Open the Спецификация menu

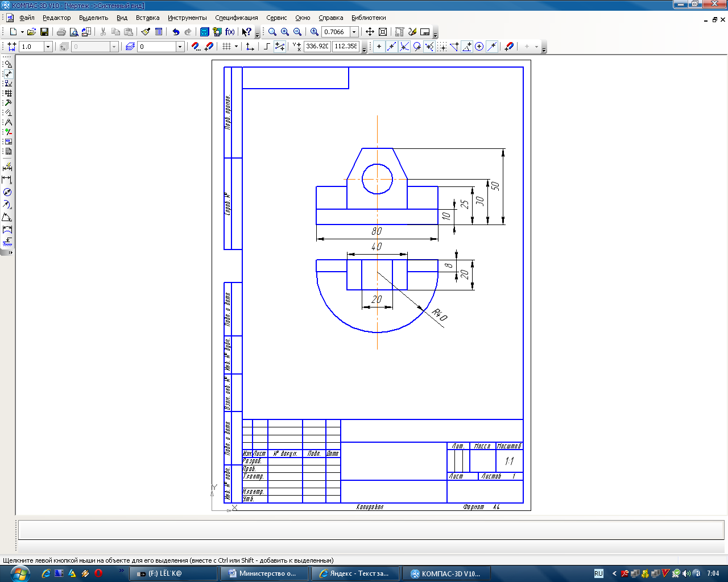pos(237,18)
